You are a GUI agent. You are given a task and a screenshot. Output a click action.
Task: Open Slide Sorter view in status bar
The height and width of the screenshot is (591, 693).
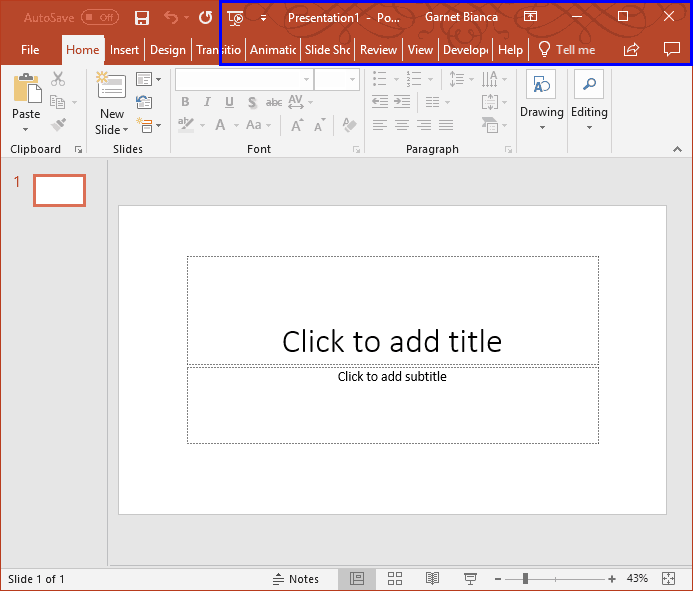coord(395,578)
